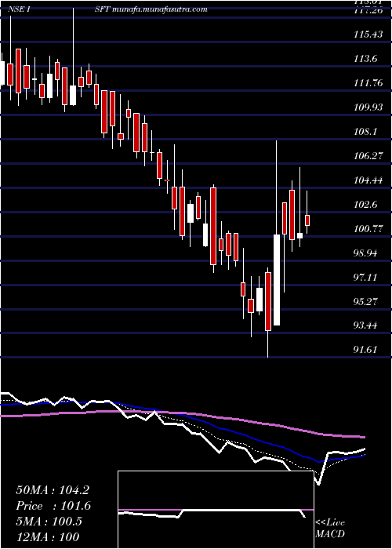The width and height of the screenshot is (392, 549).
Task: Click the 108.1 price axis label
Action: (x=366, y=132)
